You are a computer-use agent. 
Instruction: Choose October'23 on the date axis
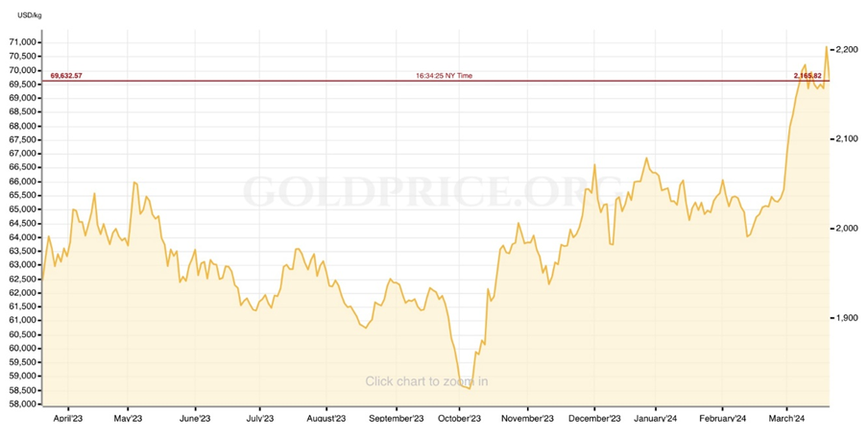(x=460, y=418)
